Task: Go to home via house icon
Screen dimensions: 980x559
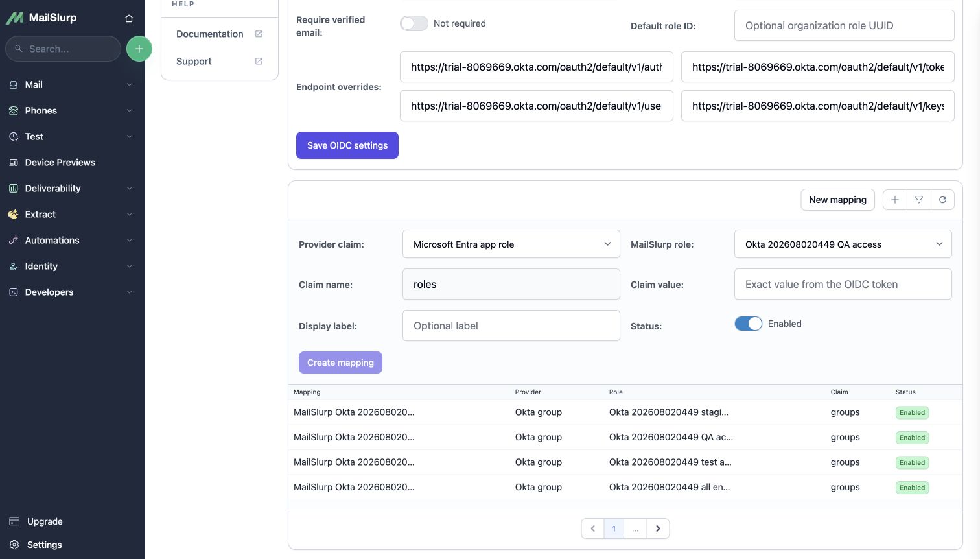Action: click(129, 18)
